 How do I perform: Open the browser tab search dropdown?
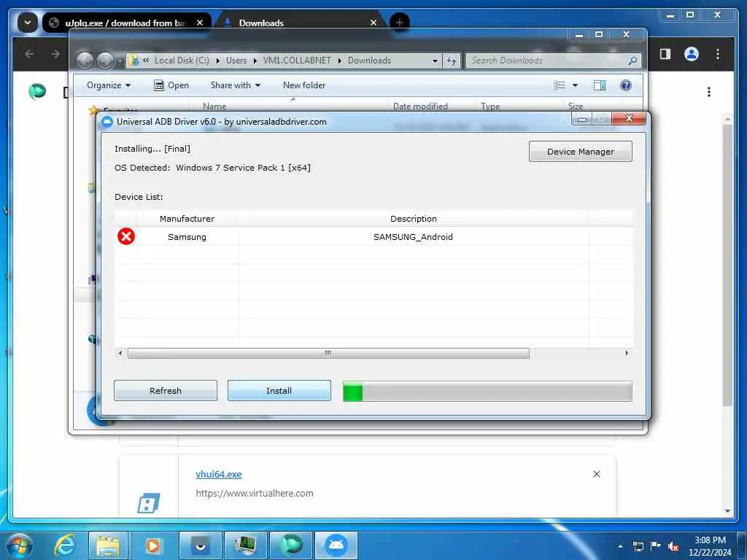pyautogui.click(x=28, y=23)
